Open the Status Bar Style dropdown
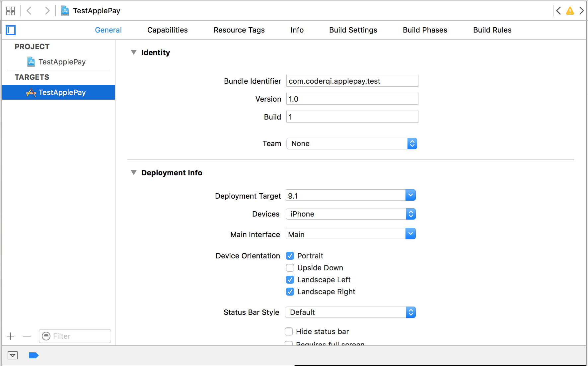Viewport: 588px width, 366px height. [350, 312]
